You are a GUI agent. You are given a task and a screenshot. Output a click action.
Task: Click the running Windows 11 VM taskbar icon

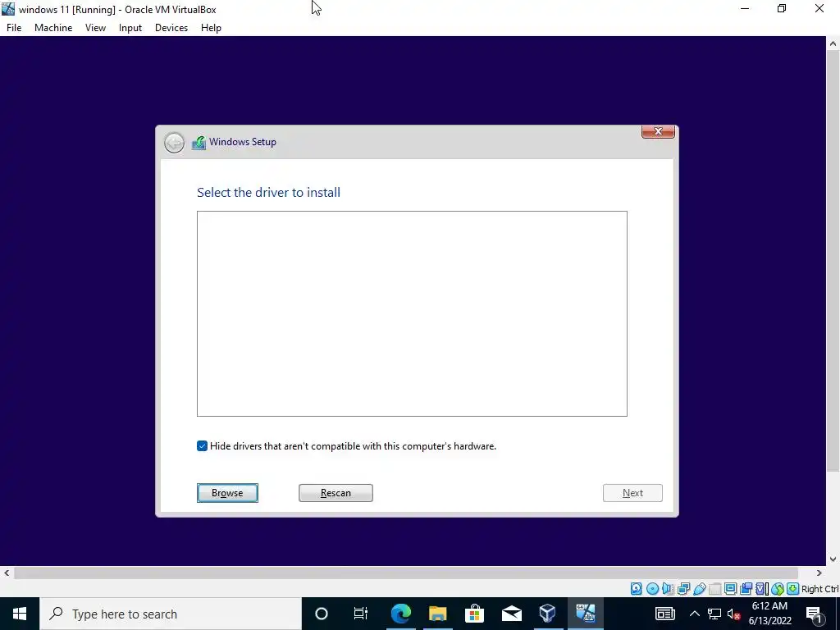coord(586,614)
